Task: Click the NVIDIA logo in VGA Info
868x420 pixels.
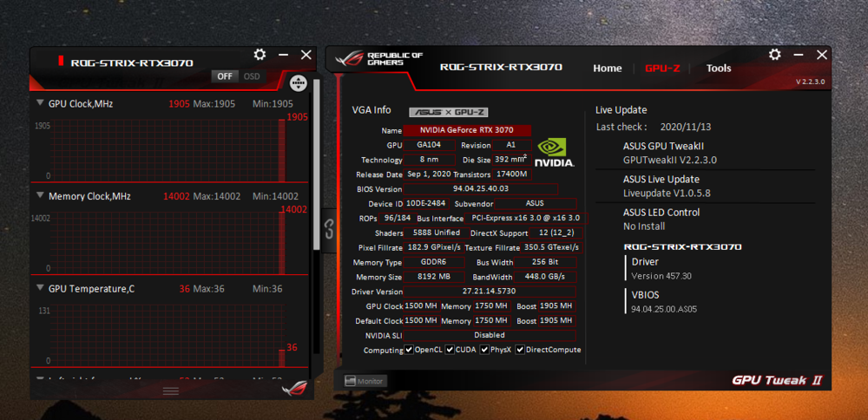Action: 554,153
